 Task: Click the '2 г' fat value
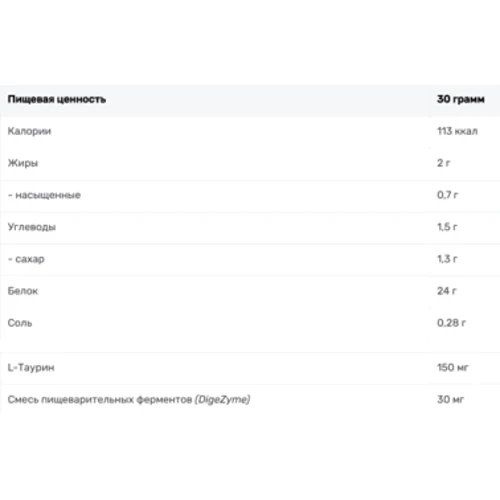(x=443, y=163)
